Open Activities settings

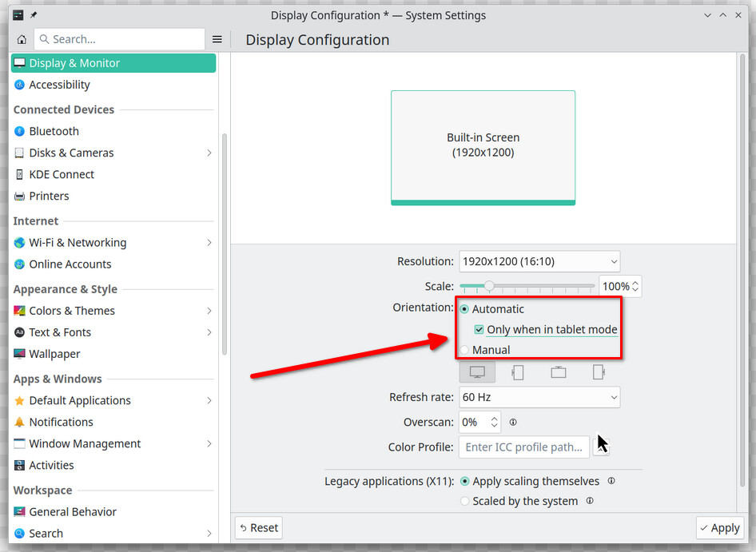[113, 465]
